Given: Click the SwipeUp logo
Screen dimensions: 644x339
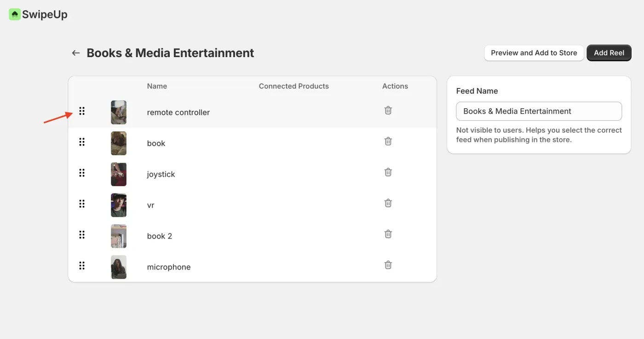Looking at the screenshot, I should 38,15.
